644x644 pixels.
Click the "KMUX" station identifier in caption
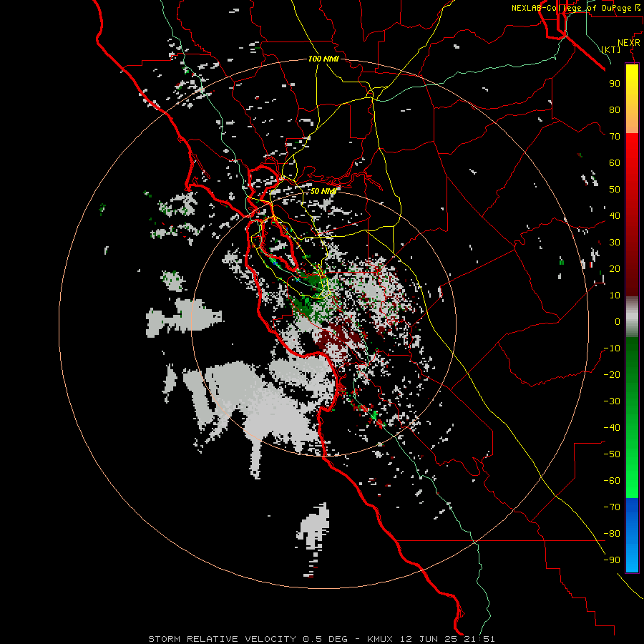pos(380,639)
